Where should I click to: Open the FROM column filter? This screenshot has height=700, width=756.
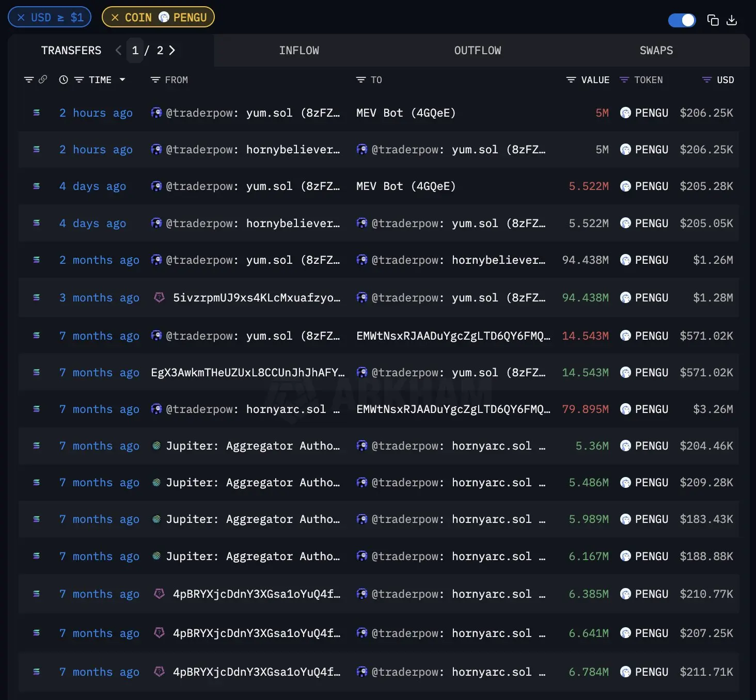[155, 80]
